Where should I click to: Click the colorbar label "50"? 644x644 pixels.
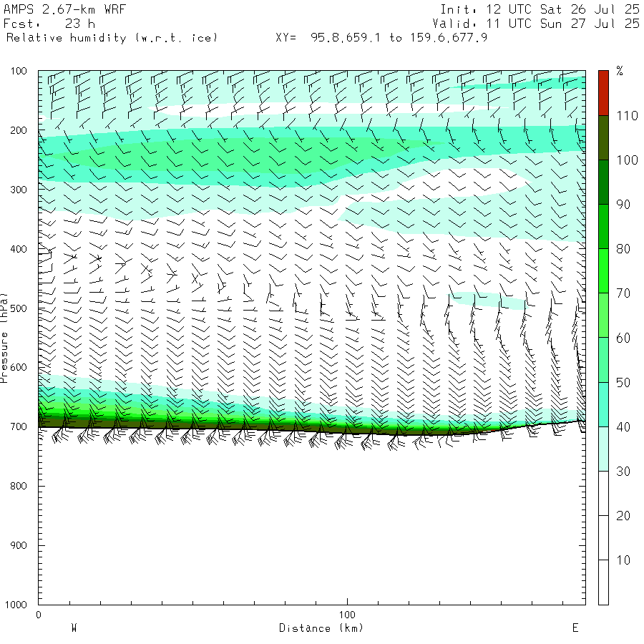623,382
